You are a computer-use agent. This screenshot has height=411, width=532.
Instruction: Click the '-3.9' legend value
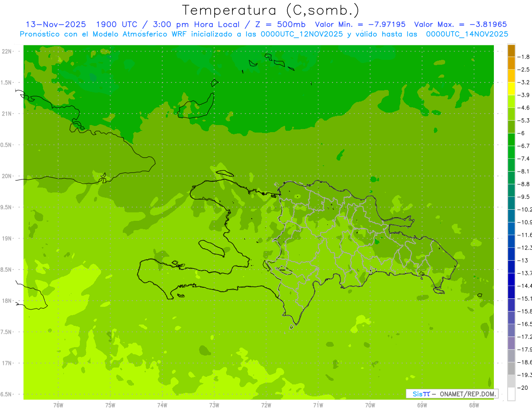pos(524,95)
